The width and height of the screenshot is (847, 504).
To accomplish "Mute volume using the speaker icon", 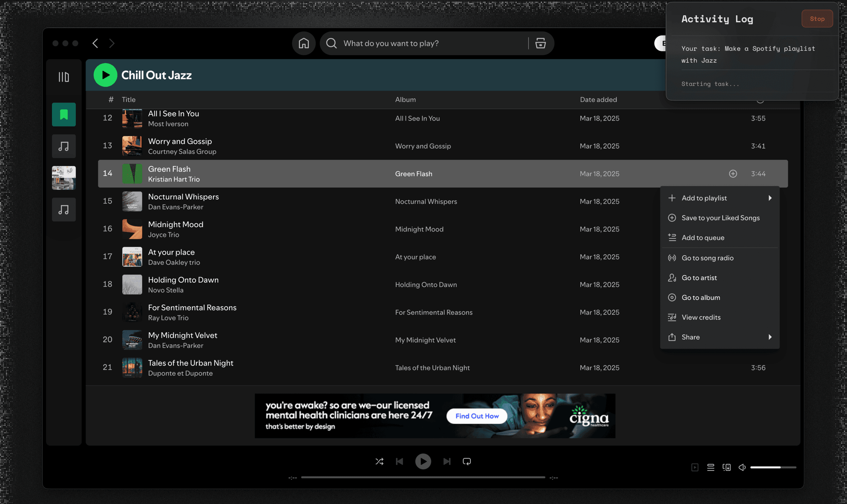I will tap(742, 467).
